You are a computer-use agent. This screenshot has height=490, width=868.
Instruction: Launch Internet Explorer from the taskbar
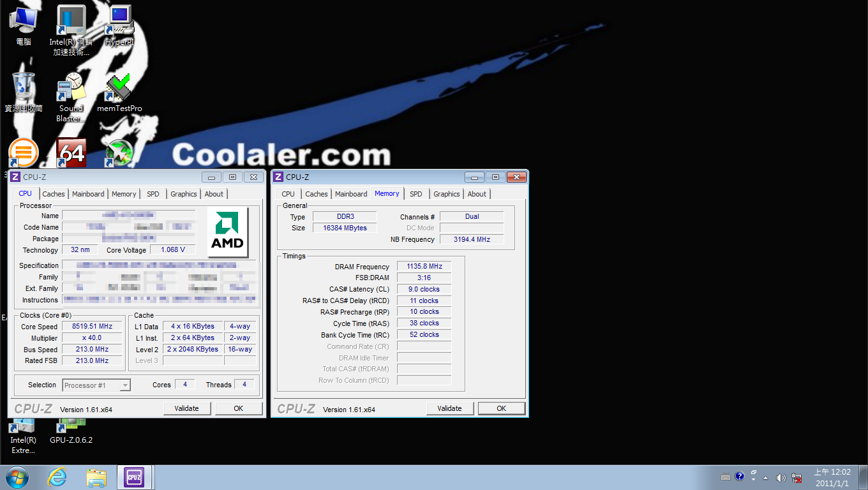57,477
